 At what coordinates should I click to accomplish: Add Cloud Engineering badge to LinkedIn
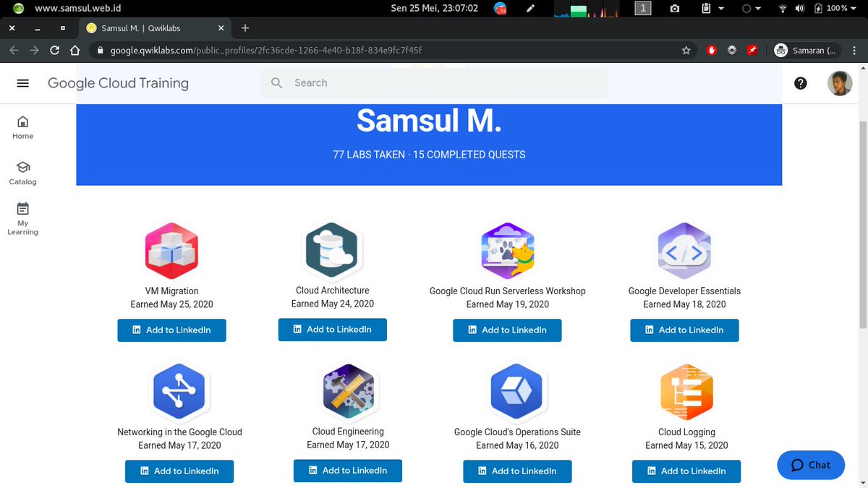[348, 470]
